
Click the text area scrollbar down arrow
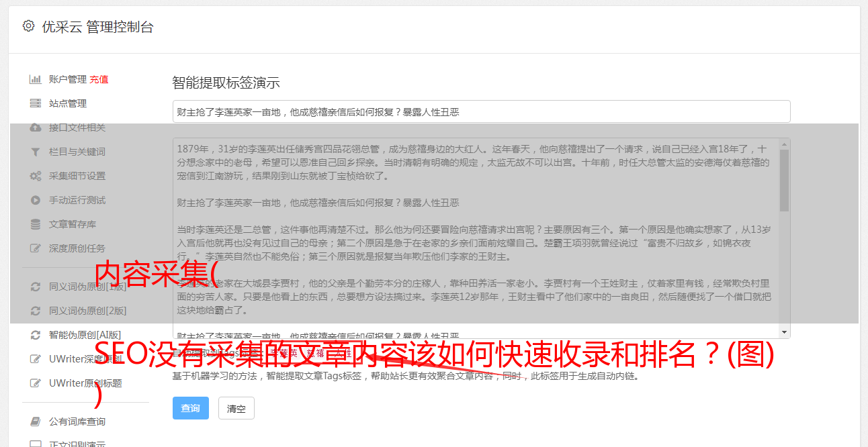coord(784,332)
